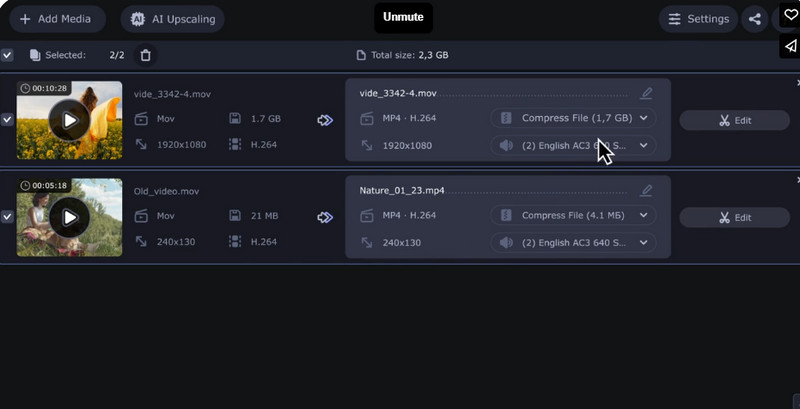Viewport: 800px width, 409px height.
Task: Click MP4 · H.264 output format for vide_3342-4.mov
Action: pyautogui.click(x=409, y=118)
